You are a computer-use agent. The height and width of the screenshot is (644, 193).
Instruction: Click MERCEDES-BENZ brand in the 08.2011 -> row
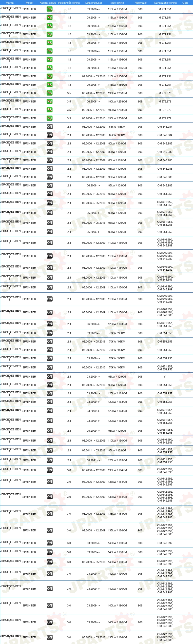10,460
